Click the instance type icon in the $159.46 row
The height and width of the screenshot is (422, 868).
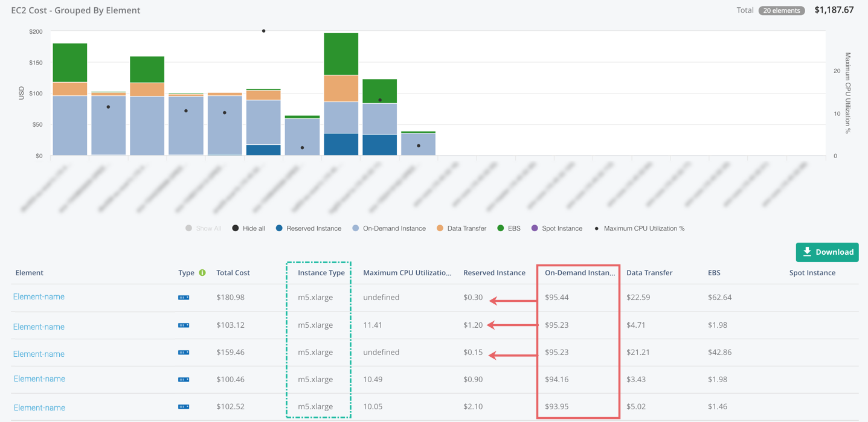184,353
